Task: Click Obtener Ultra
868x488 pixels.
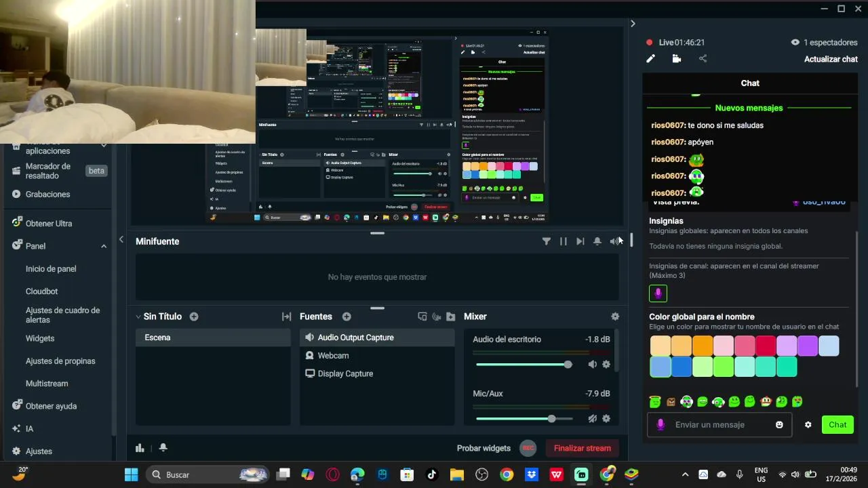Action: pyautogui.click(x=49, y=223)
